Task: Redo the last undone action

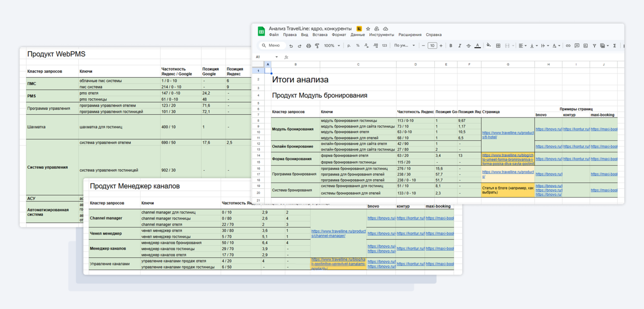Action: point(299,46)
